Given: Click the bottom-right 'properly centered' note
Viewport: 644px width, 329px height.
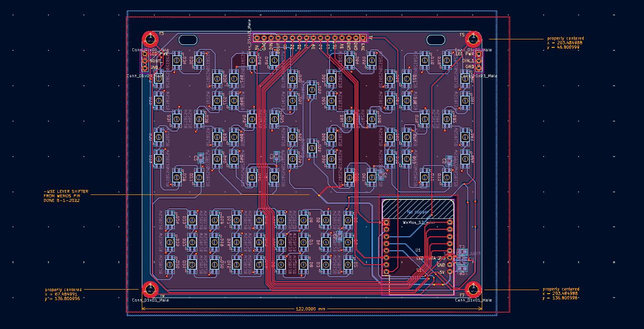Looking at the screenshot, I should pos(561,293).
